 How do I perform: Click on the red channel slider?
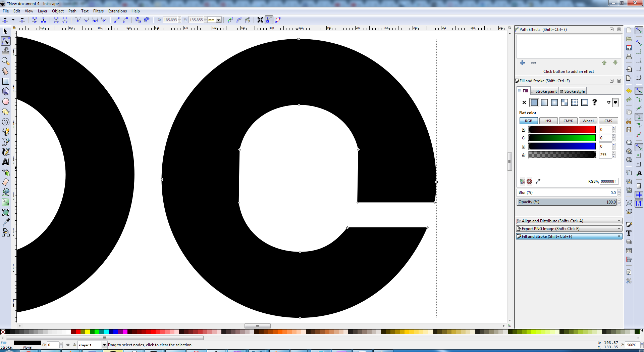[x=562, y=130]
